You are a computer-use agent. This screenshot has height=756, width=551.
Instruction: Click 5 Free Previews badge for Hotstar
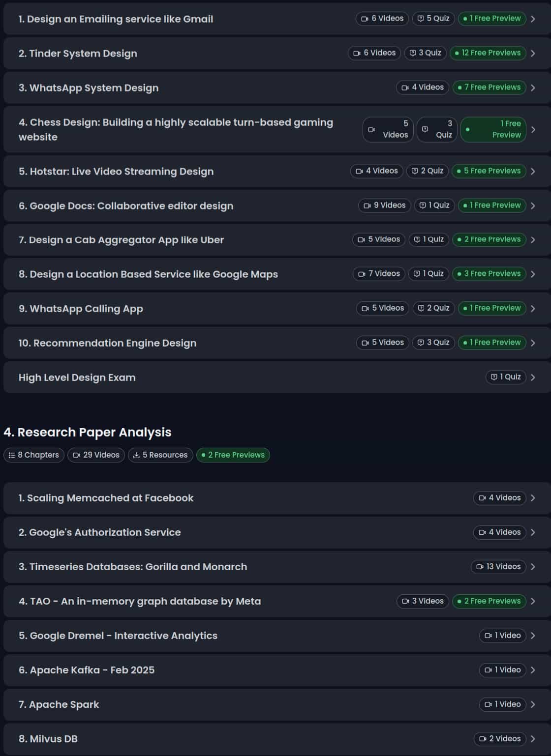[x=489, y=171]
